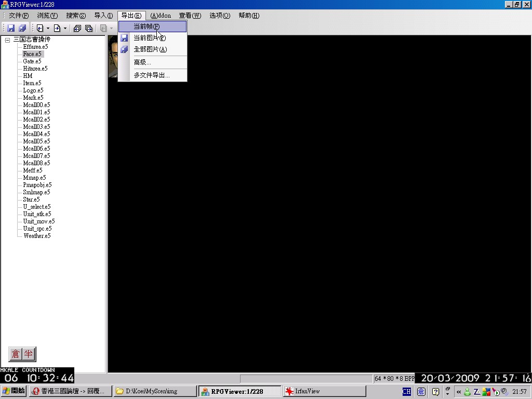
Task: Click the 半 half-width toggle button
Action: point(29,354)
